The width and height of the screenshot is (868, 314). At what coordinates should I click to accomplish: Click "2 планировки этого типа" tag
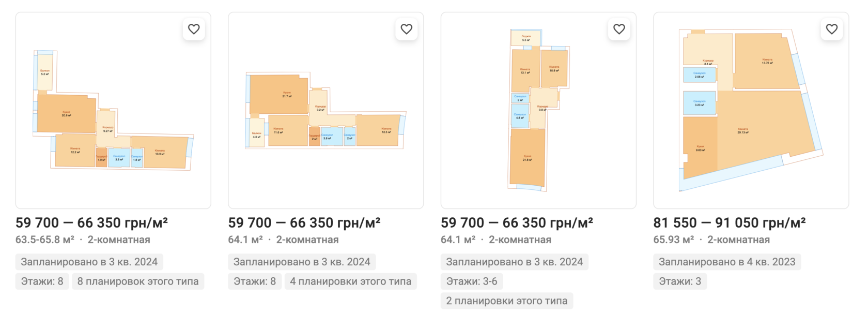506,301
